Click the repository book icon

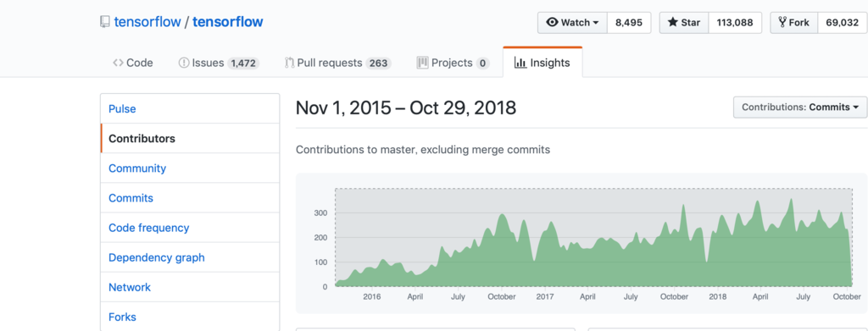point(104,22)
